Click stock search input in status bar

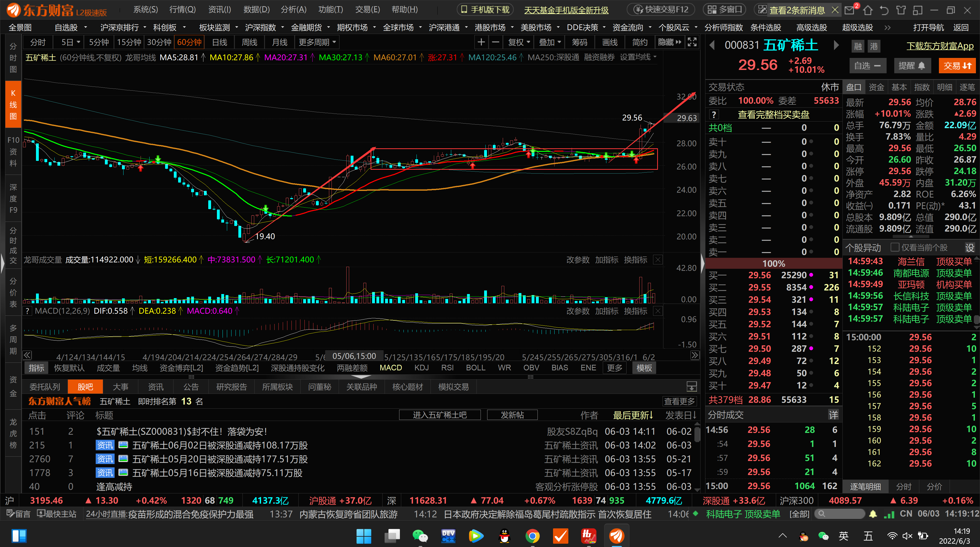pos(840,514)
